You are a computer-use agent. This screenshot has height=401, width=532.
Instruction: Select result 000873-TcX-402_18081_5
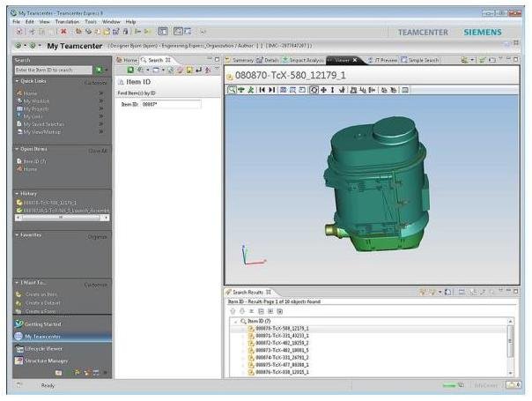[282, 351]
